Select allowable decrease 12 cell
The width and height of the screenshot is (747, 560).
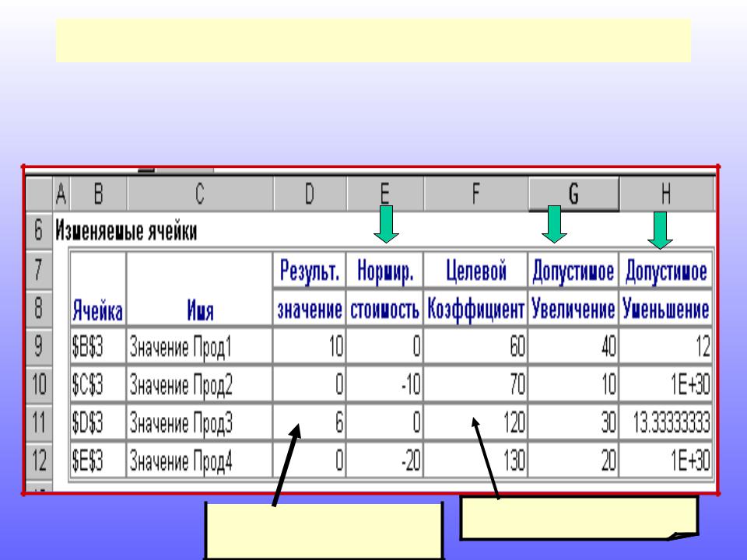pyautogui.click(x=665, y=346)
